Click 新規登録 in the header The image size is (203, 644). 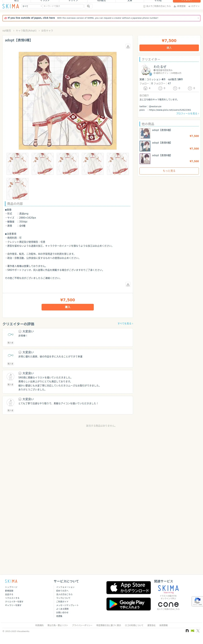[180, 6]
